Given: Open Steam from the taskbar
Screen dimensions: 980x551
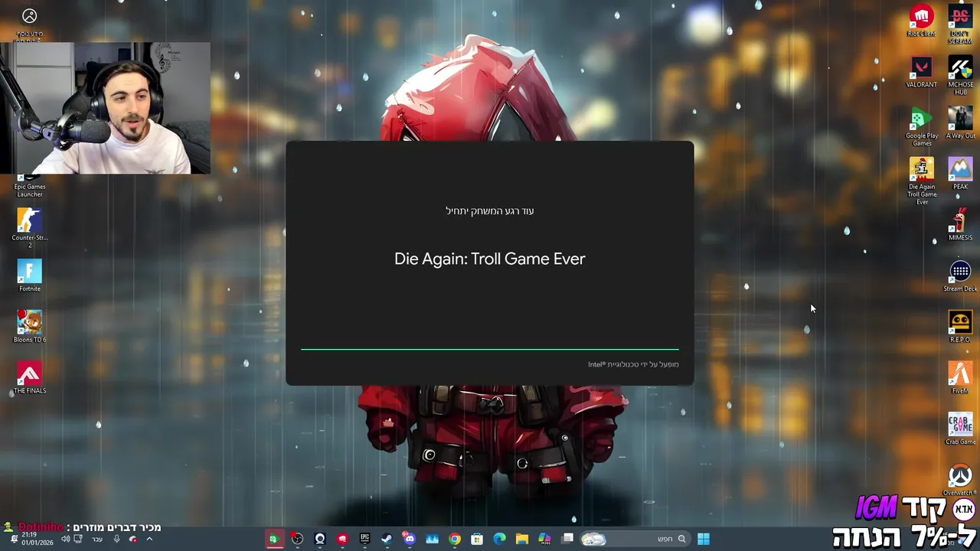Looking at the screenshot, I should [387, 539].
